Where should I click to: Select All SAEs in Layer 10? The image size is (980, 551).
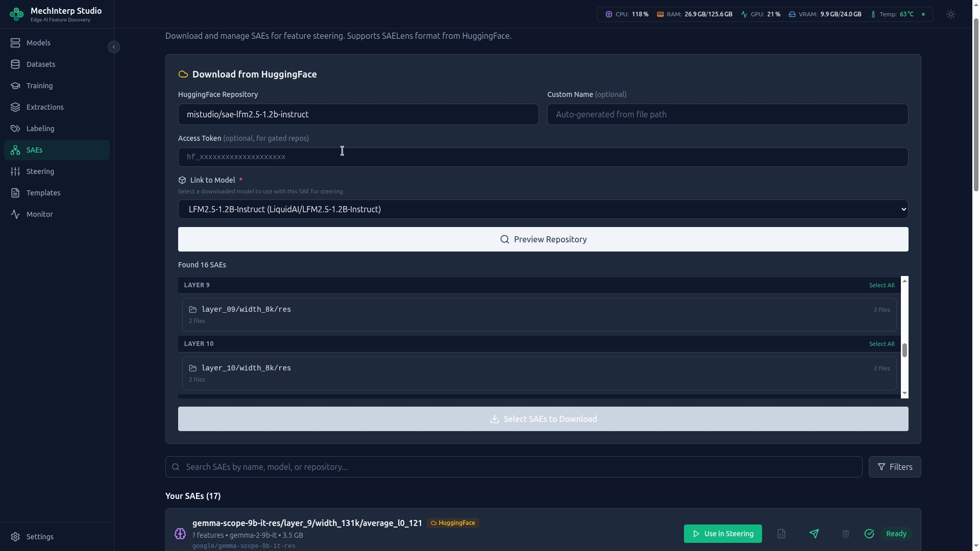coord(881,344)
